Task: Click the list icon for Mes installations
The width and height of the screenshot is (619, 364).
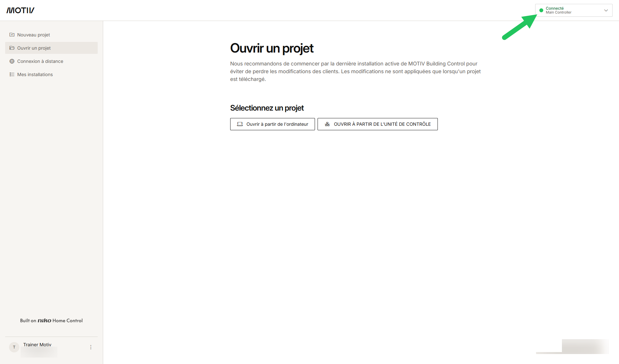Action: tap(12, 74)
